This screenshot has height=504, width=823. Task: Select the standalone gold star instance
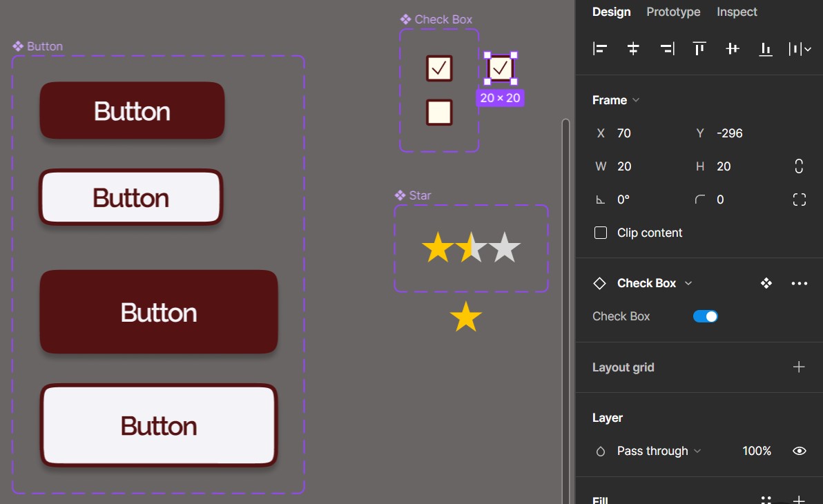click(x=465, y=317)
